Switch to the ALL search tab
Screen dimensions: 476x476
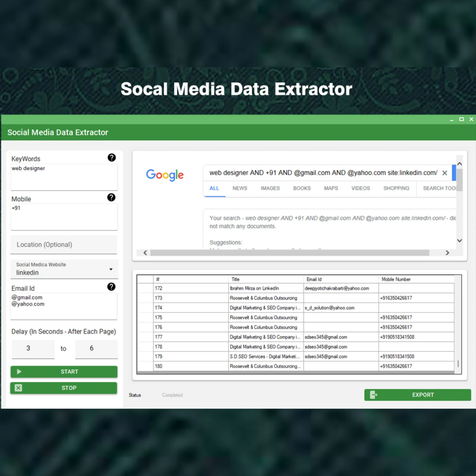214,188
